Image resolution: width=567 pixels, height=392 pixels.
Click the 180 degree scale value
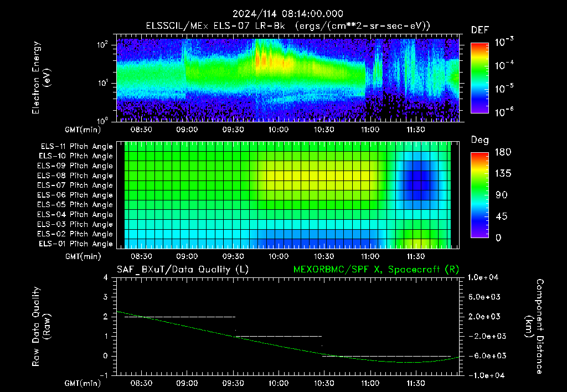click(503, 152)
